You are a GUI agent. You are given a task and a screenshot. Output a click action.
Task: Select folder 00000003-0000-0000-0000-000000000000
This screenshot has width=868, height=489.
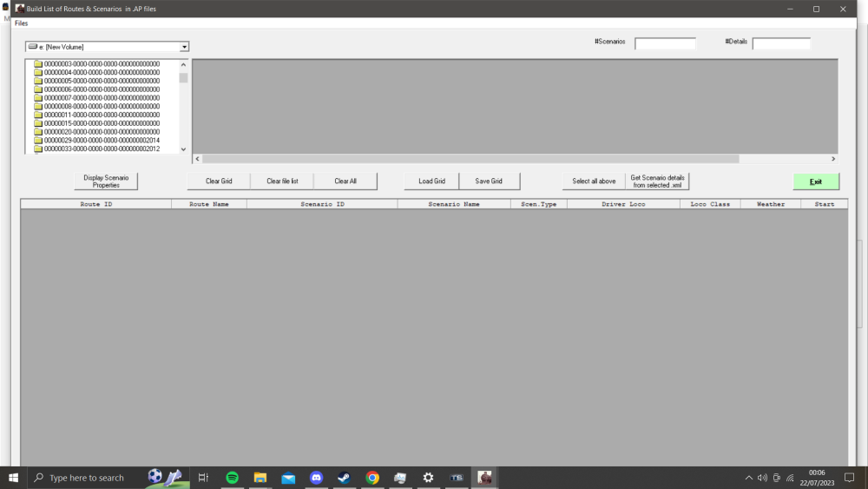[102, 63]
